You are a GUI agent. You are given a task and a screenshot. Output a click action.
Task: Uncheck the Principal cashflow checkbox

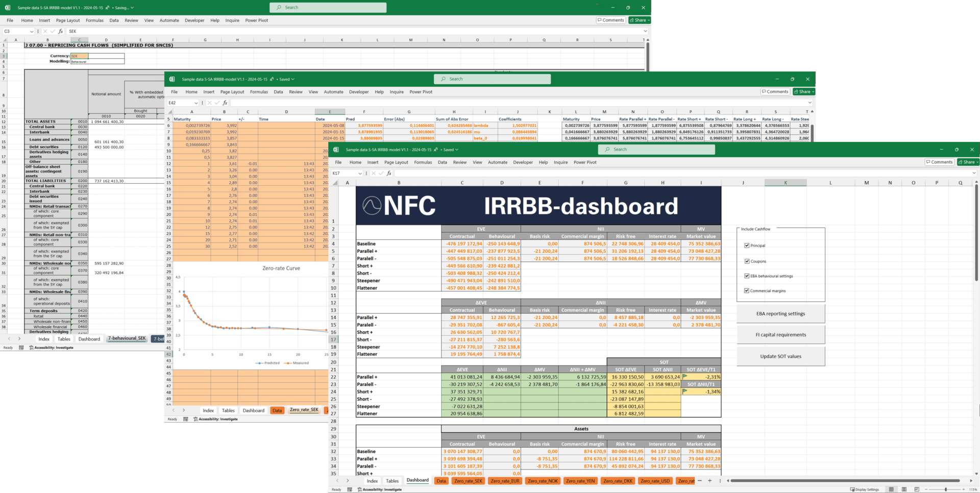pos(747,245)
